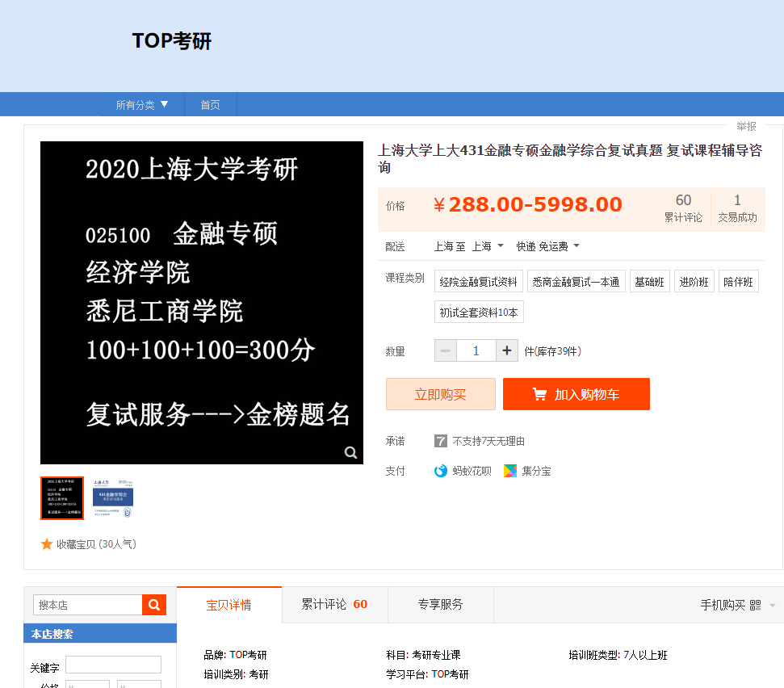
Task: Open the 快递 免运费 shipping dropdown
Action: tap(547, 246)
